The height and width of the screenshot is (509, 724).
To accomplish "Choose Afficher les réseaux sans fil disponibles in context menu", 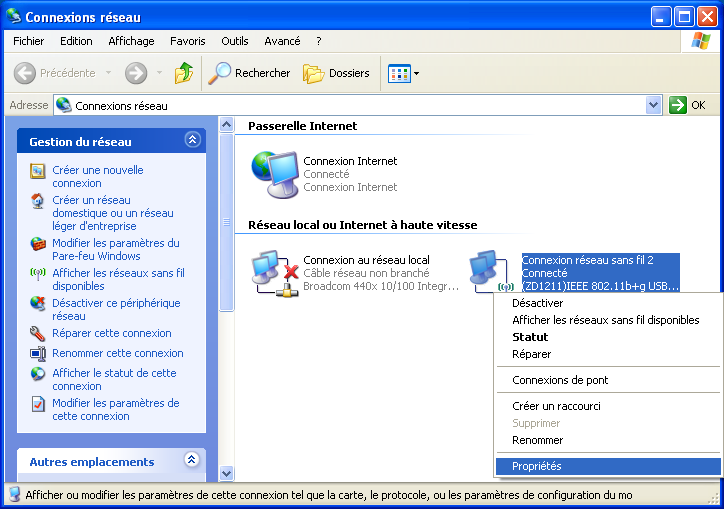I will (606, 320).
